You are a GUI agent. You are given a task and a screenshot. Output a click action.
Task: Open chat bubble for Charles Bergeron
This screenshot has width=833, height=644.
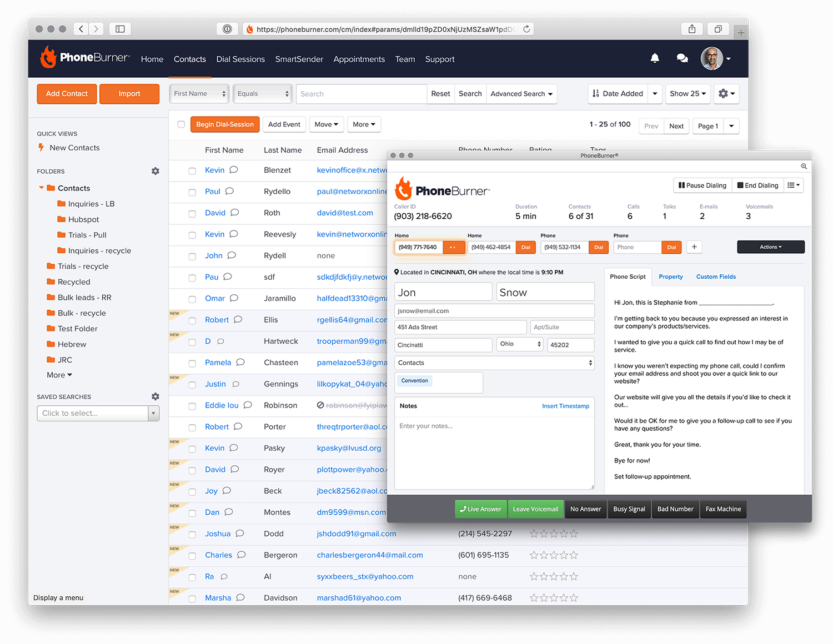tap(242, 555)
